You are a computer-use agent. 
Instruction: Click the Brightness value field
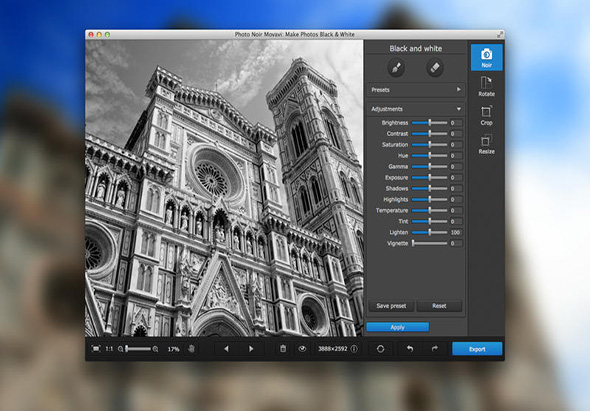[x=456, y=123]
